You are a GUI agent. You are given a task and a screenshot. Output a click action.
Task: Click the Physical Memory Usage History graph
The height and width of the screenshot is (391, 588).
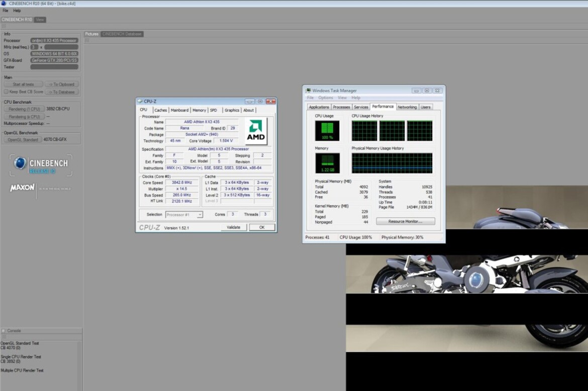[x=392, y=163]
